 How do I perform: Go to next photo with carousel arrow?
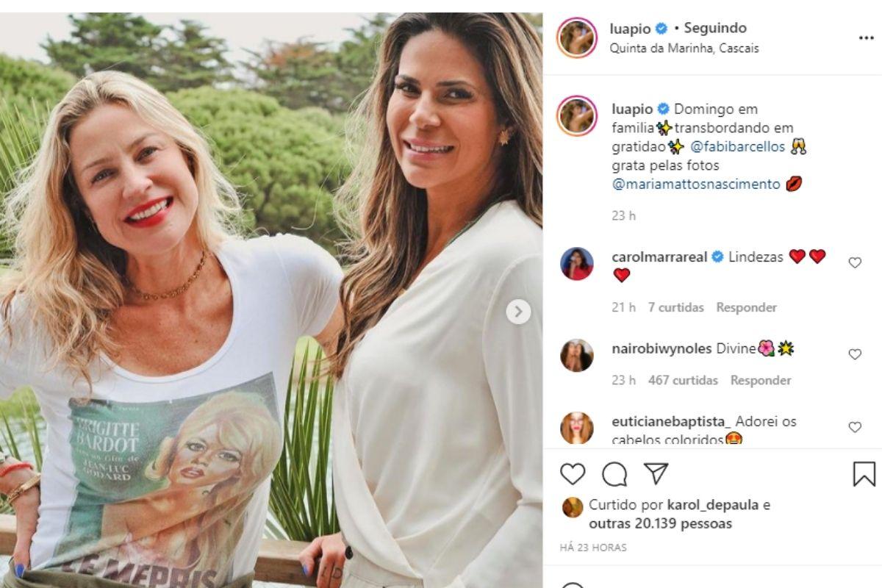518,312
